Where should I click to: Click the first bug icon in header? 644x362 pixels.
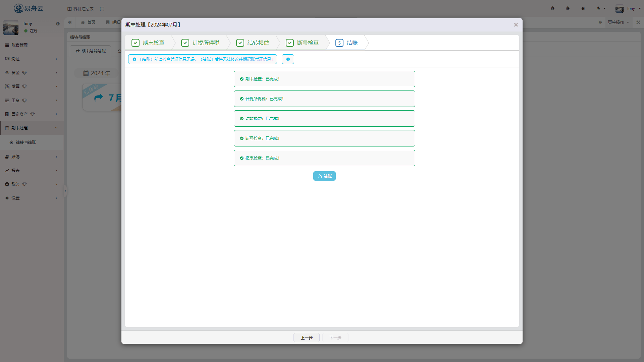(x=553, y=8)
